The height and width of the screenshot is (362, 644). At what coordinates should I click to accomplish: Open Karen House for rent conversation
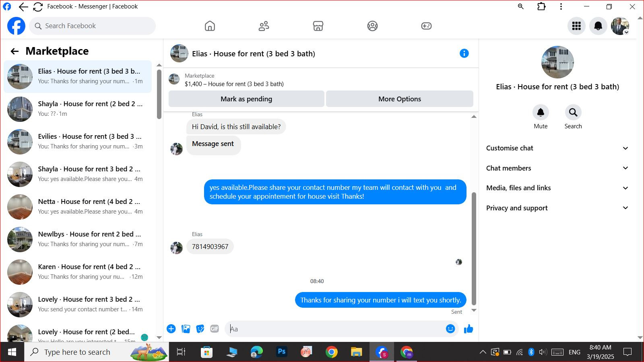[78, 272]
